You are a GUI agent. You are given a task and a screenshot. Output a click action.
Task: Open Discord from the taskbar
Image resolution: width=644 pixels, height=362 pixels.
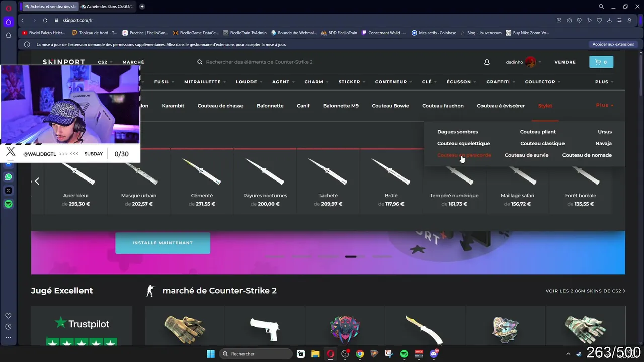[434, 354]
